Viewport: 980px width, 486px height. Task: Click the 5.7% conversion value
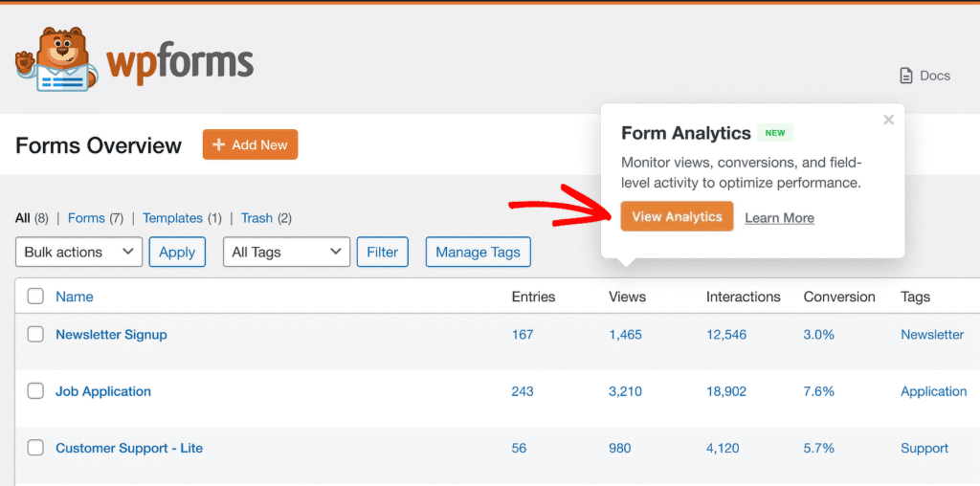coord(819,449)
